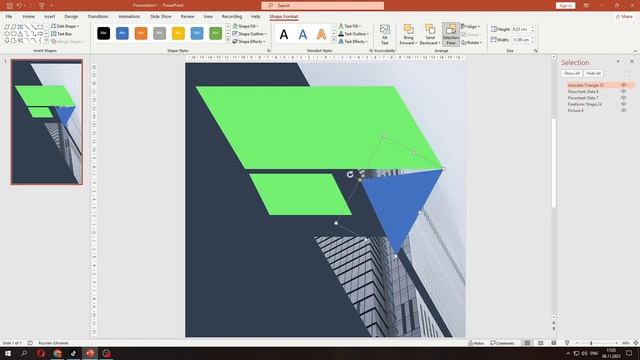Open taskbar search icon

tap(24, 353)
